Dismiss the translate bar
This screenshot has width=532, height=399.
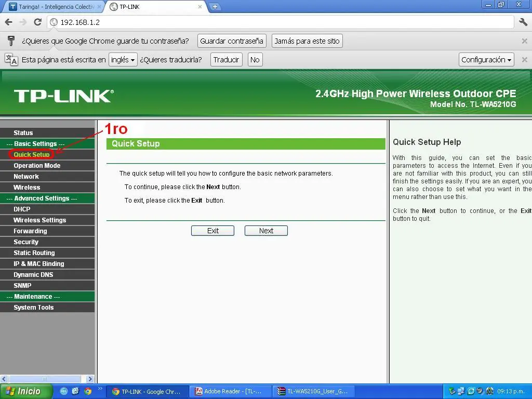pos(524,60)
